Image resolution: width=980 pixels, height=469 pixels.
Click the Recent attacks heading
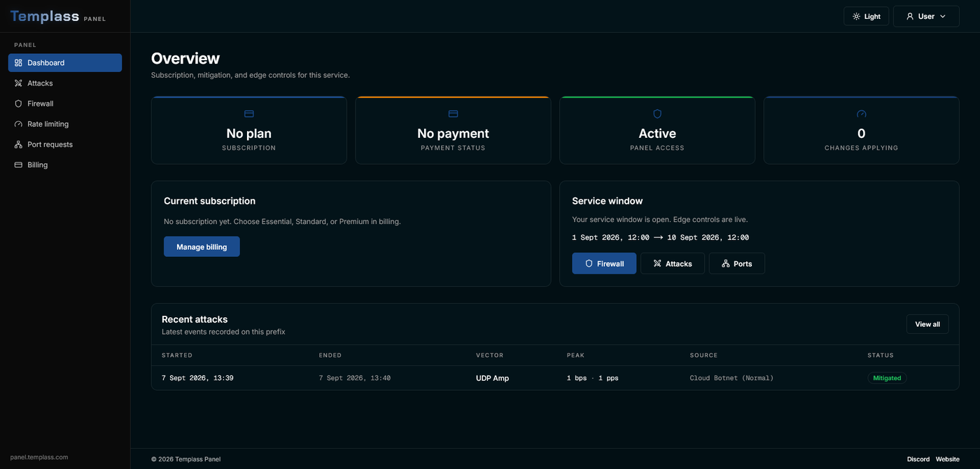click(195, 319)
